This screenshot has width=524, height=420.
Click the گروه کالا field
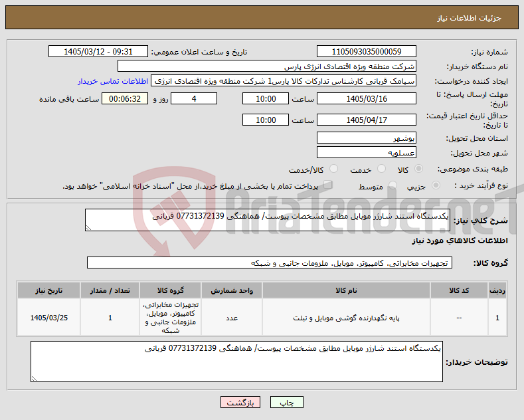[270, 263]
